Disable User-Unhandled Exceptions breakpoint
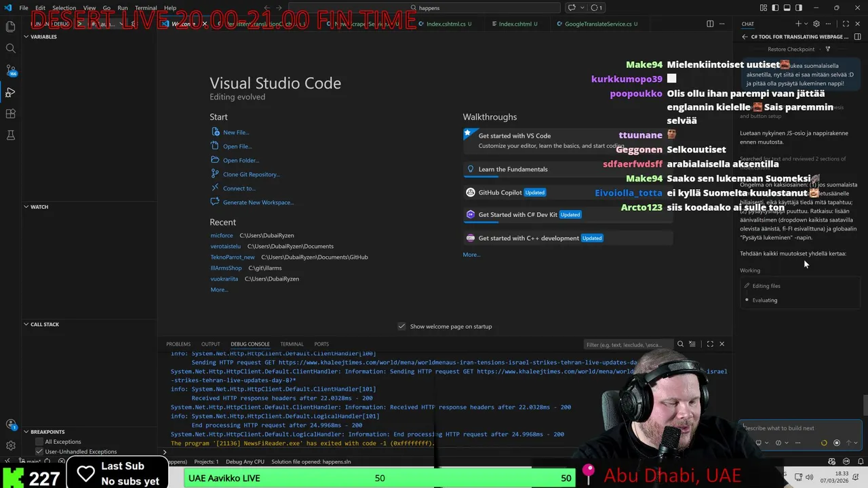The width and height of the screenshot is (868, 488). click(39, 451)
